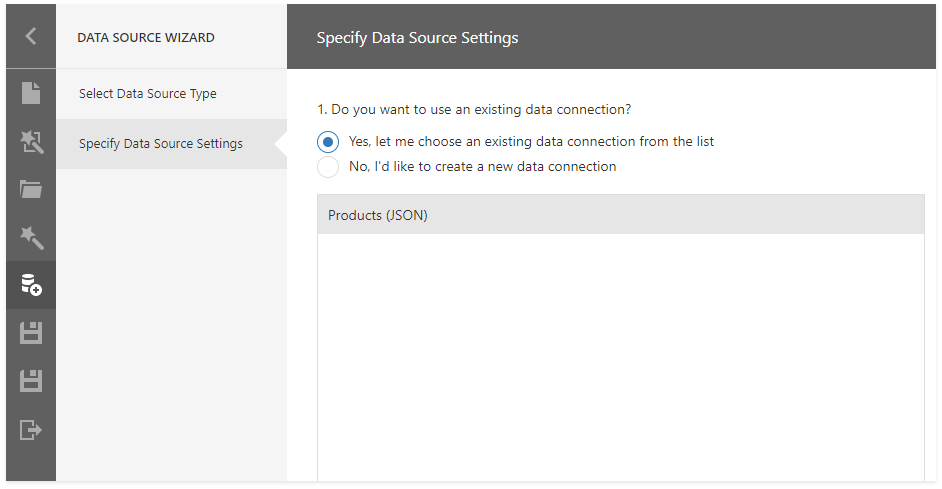The width and height of the screenshot is (942, 489).
Task: Click the 'Yes, let me choose' option label
Action: click(x=531, y=142)
